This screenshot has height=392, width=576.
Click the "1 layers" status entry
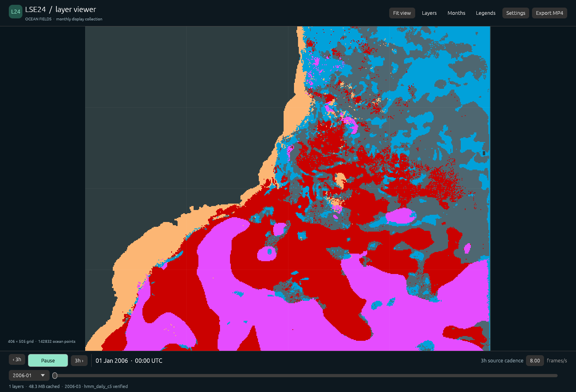tap(16, 386)
